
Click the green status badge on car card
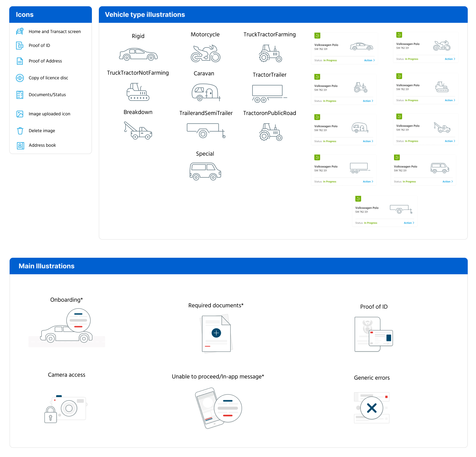(317, 36)
